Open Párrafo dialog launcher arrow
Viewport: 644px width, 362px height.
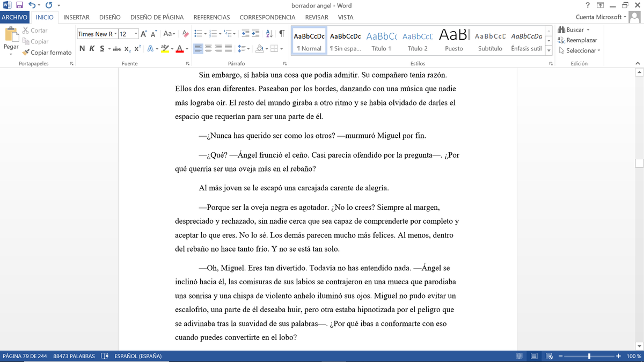(285, 64)
